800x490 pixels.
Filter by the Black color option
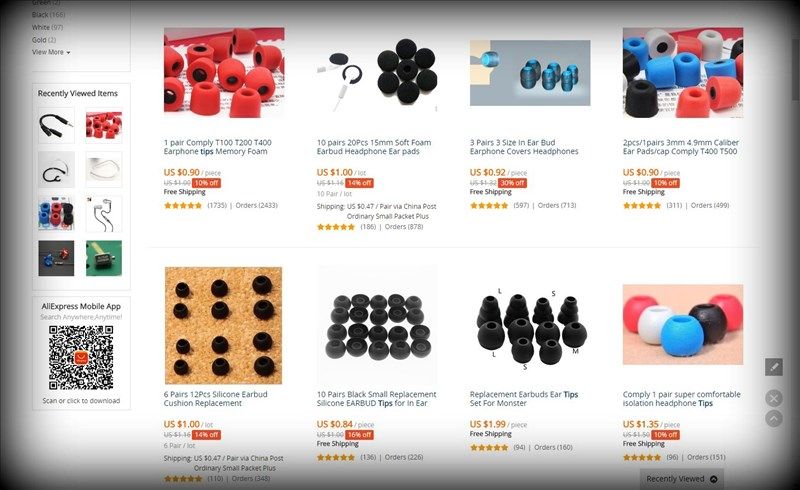pos(48,15)
